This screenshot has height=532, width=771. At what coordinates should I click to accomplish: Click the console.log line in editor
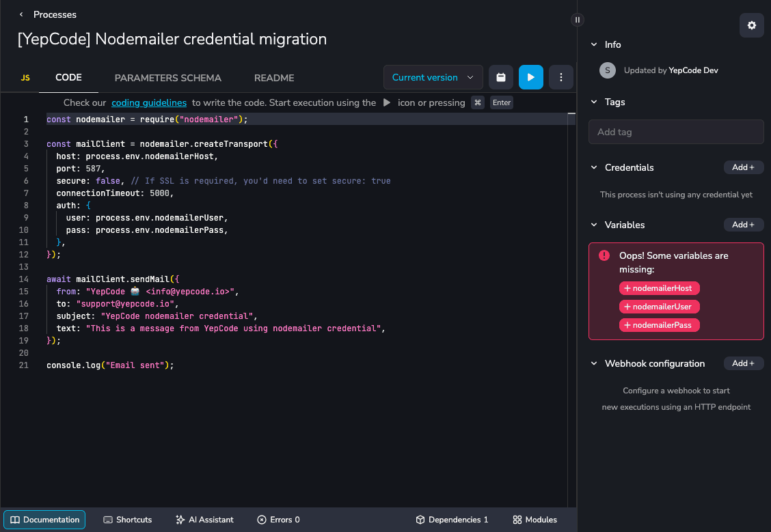click(110, 365)
